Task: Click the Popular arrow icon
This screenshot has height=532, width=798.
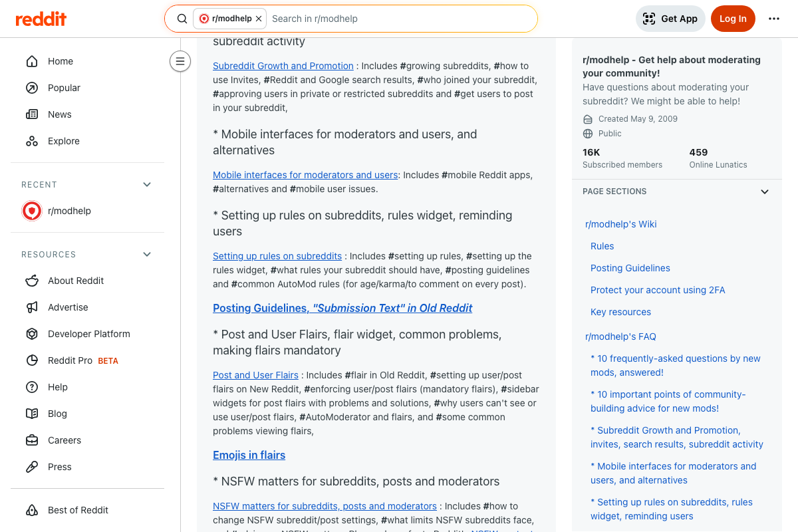Action: [32, 88]
